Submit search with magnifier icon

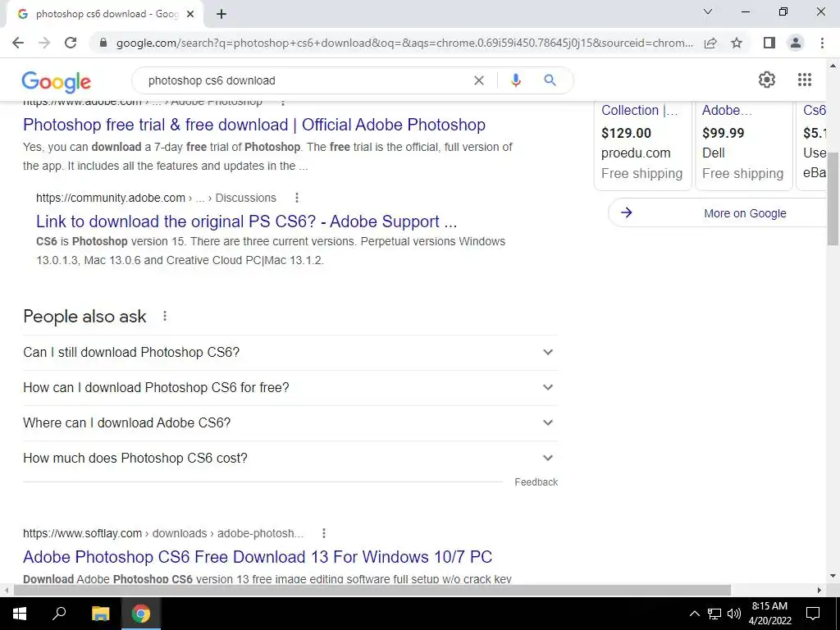pos(550,80)
